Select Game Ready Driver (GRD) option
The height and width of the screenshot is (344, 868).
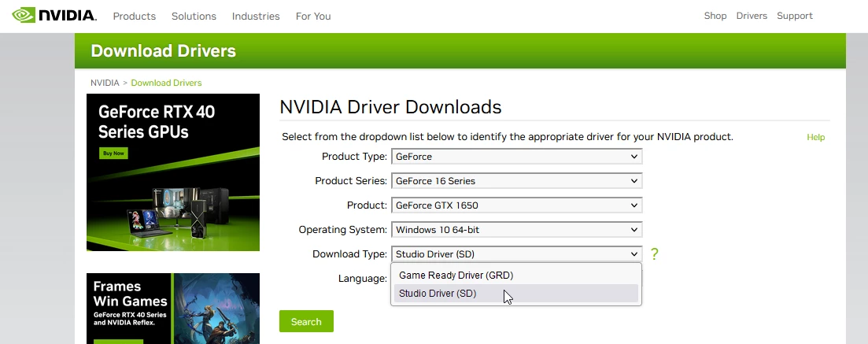tap(516, 276)
